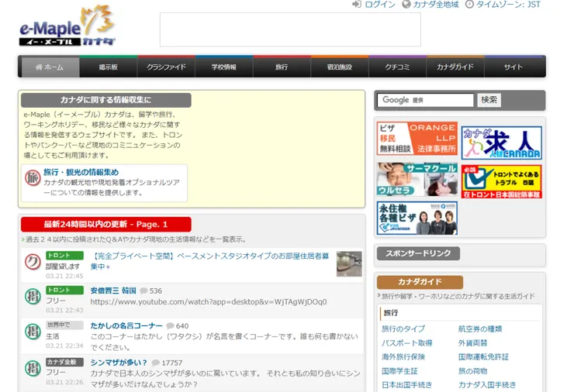Open the 宿泊施設 menu tab
Image resolution: width=574 pixels, height=392 pixels.
pos(340,67)
